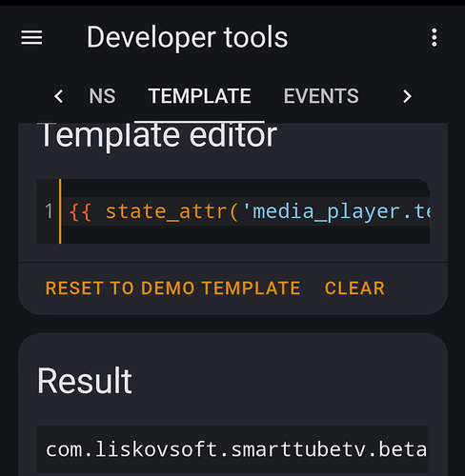465x476 pixels.
Task: Place cursor in the template code line
Action: tap(246, 211)
